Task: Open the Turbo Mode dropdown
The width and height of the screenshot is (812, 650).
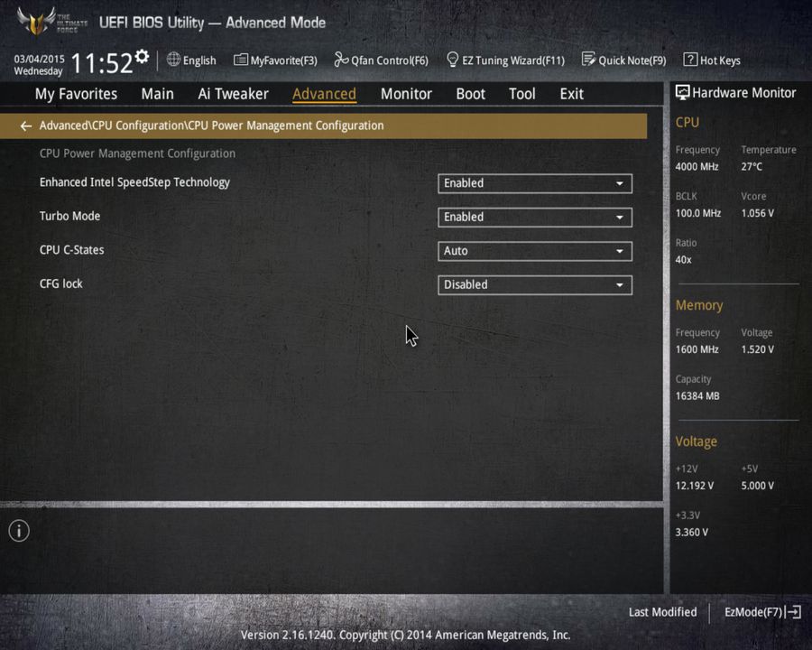Action: point(535,218)
